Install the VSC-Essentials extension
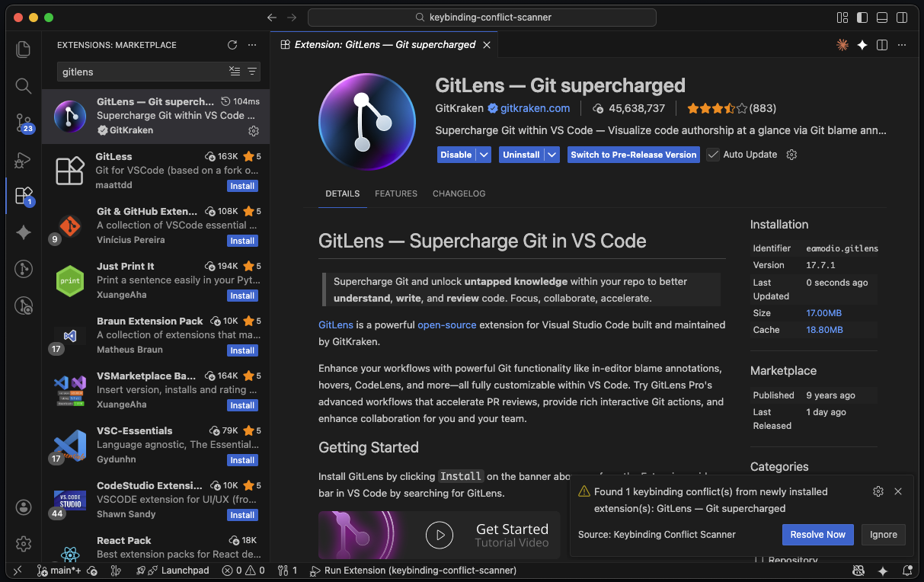924x582 pixels. pos(242,460)
